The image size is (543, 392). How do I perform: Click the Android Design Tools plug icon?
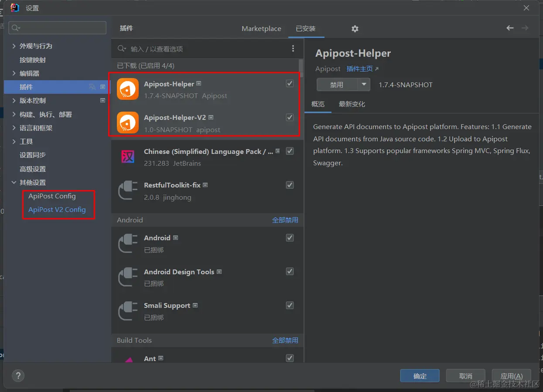[128, 277]
